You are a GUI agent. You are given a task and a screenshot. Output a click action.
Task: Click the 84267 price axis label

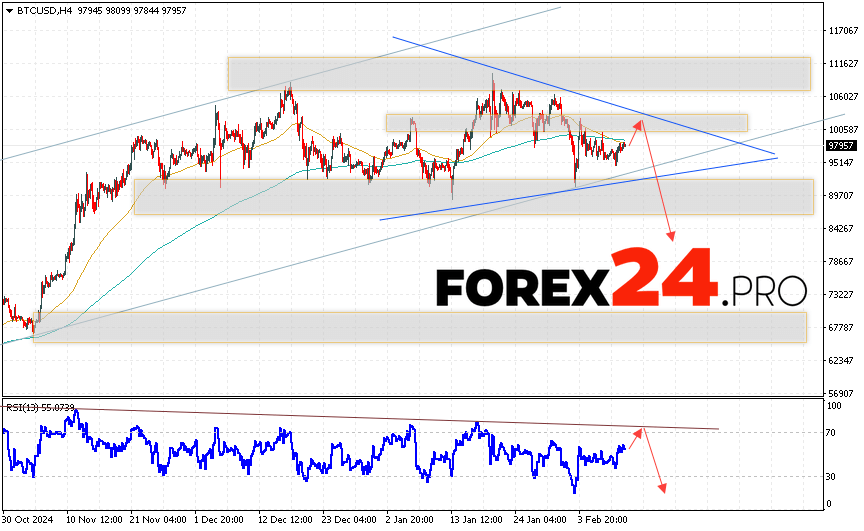pos(842,229)
